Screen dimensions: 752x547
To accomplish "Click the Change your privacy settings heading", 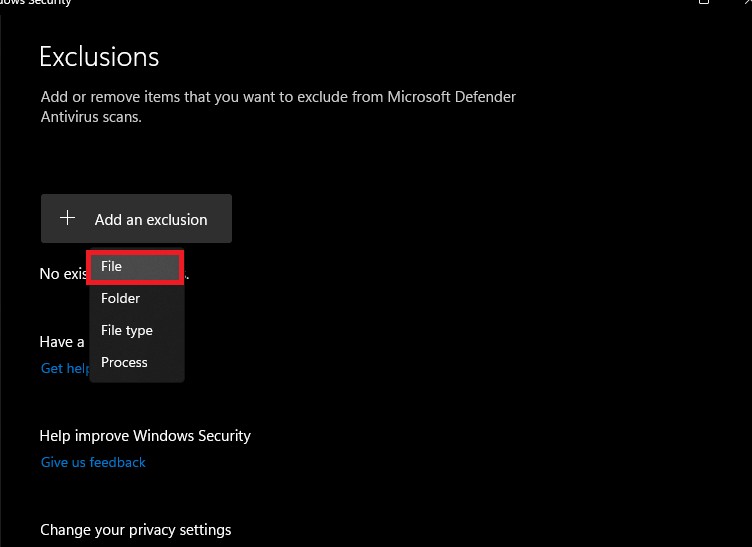I will (x=135, y=529).
